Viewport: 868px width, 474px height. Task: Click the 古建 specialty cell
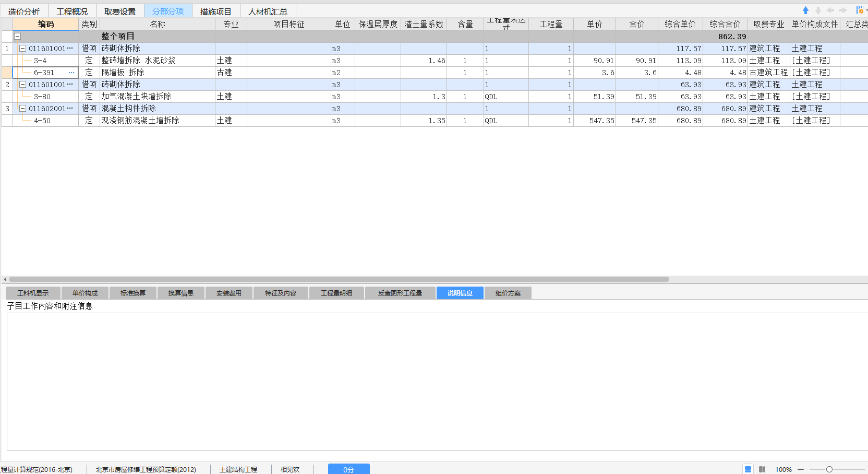coord(231,73)
